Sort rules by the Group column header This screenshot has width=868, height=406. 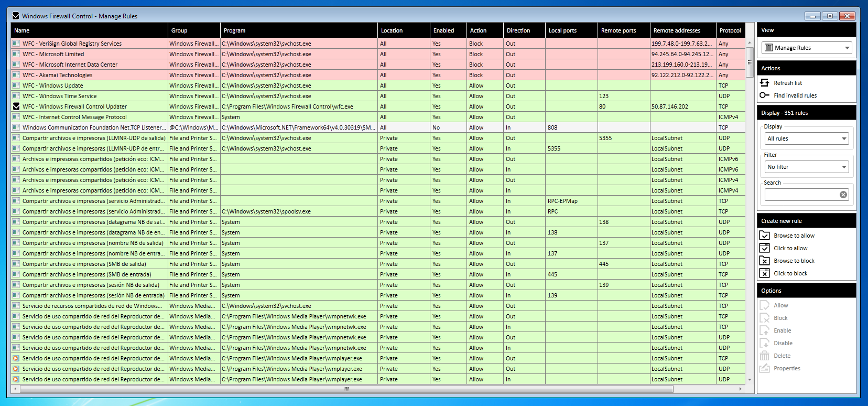pos(194,30)
